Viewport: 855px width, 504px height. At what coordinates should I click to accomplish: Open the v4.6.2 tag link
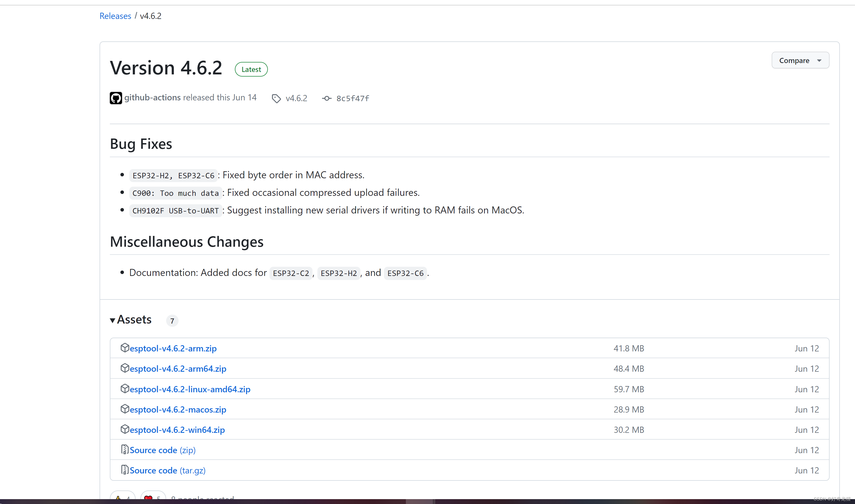tap(296, 98)
